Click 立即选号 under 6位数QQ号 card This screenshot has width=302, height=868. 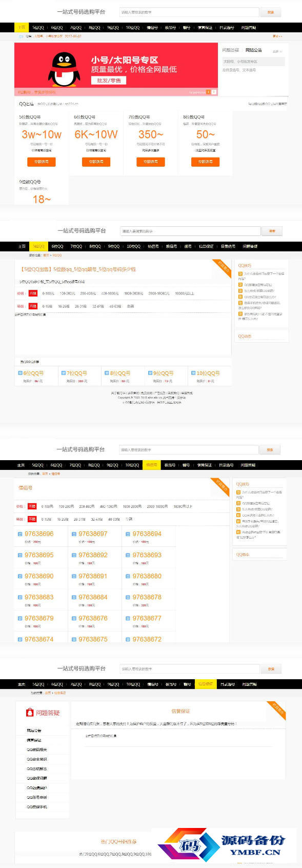point(96,162)
